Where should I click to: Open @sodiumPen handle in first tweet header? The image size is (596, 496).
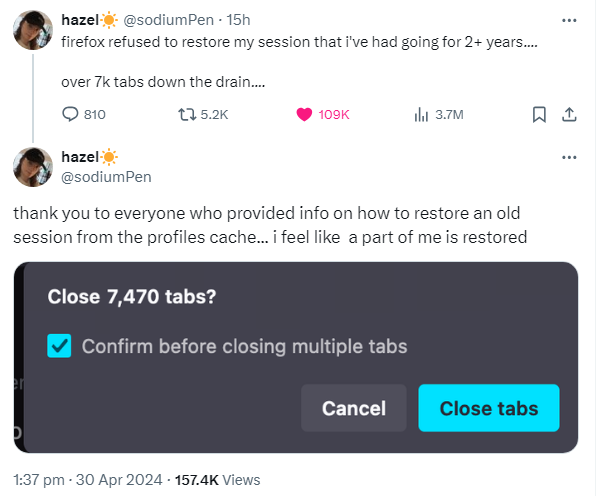[x=168, y=20]
